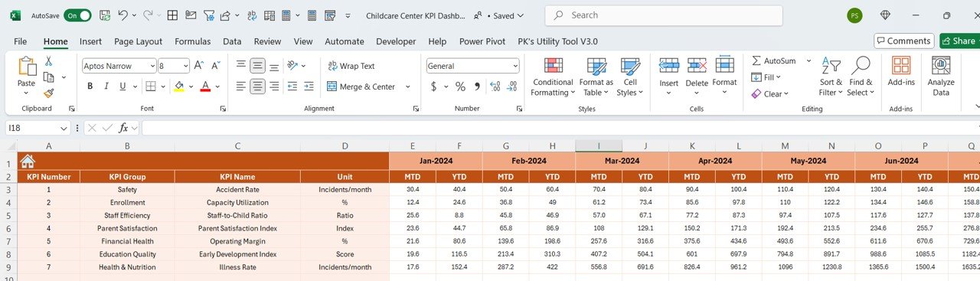
Task: Open the fill color dropdown arrow
Action: click(191, 87)
